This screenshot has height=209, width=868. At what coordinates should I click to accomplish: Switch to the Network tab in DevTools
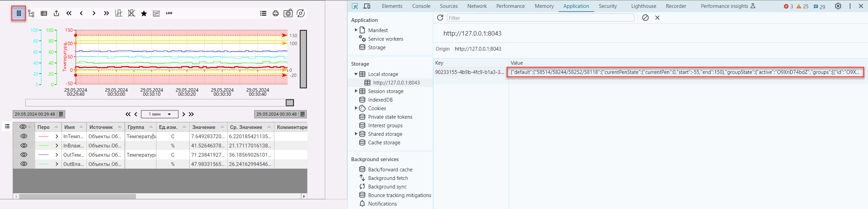coord(477,6)
